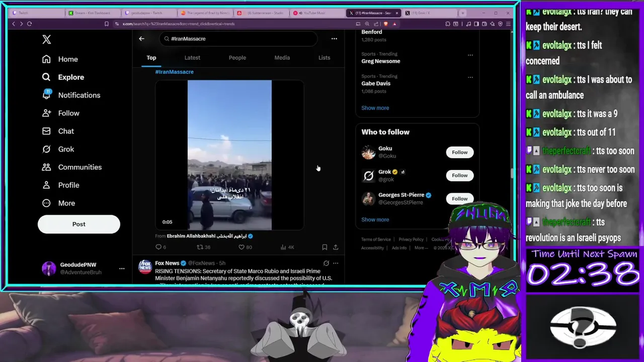This screenshot has width=644, height=362.
Task: Like the video post (80)
Action: [245, 247]
